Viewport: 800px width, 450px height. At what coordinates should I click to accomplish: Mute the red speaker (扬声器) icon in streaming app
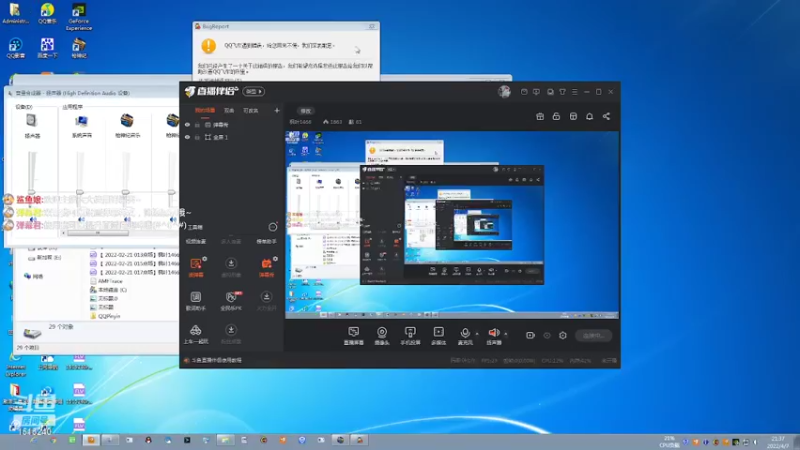[x=493, y=333]
